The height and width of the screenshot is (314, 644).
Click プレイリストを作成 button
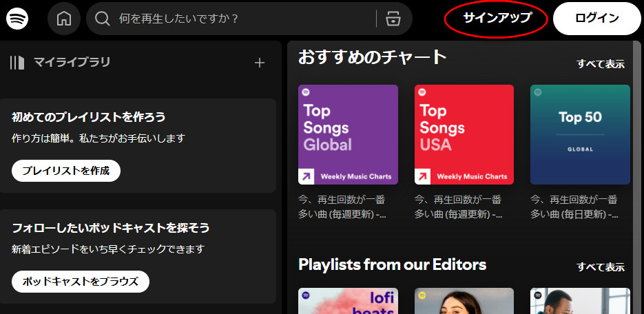tap(65, 171)
